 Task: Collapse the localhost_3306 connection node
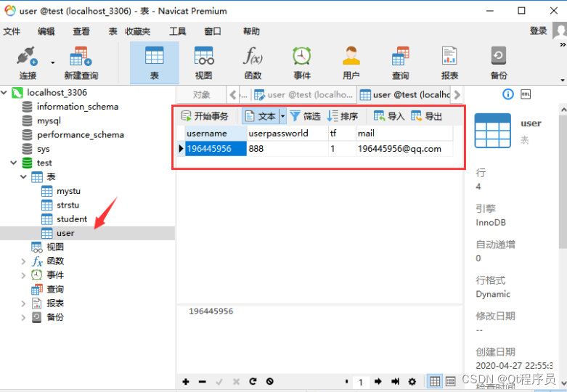(x=4, y=93)
